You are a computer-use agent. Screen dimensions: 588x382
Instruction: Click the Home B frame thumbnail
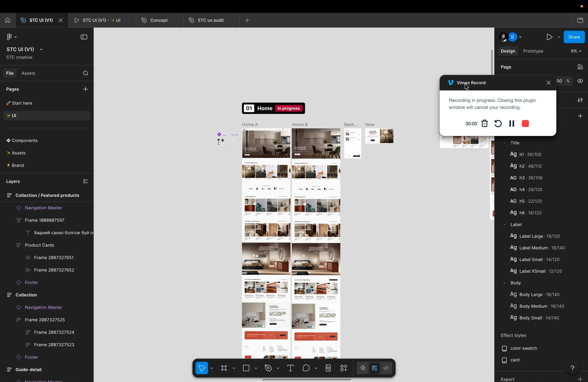click(x=316, y=243)
